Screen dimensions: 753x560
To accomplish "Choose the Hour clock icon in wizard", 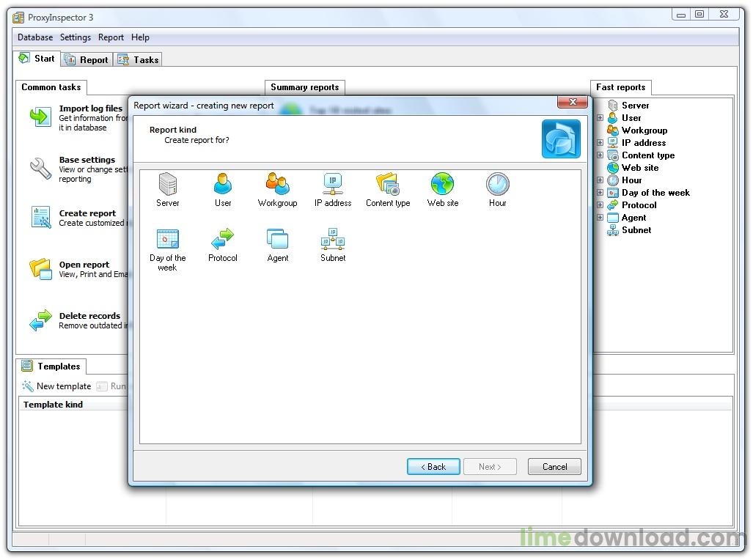I will tap(498, 184).
